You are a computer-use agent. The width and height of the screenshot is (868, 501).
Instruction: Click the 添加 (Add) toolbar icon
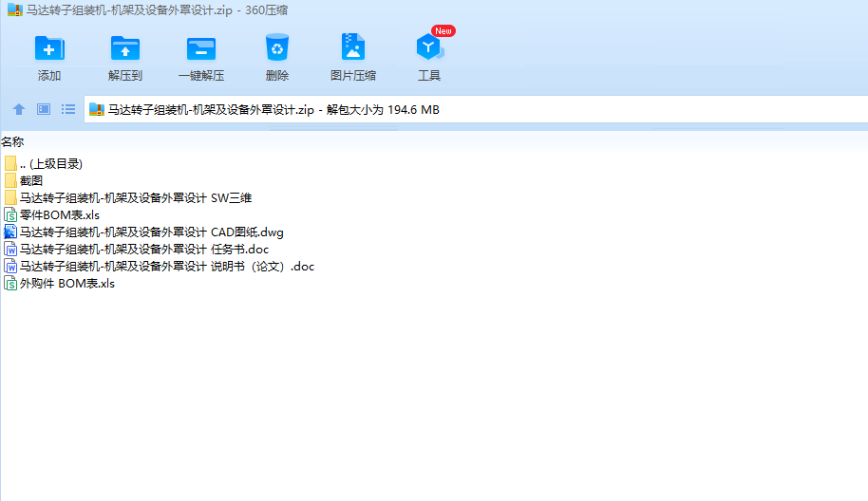point(49,48)
